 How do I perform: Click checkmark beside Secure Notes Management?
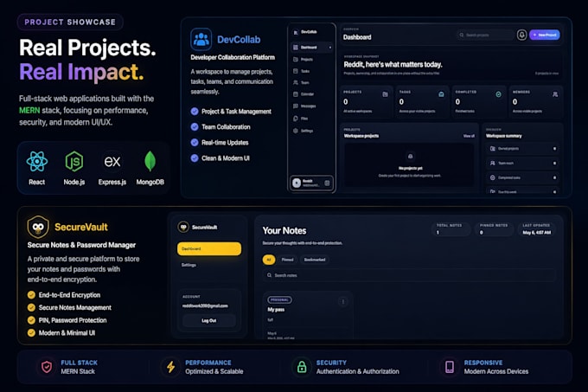[x=31, y=307]
